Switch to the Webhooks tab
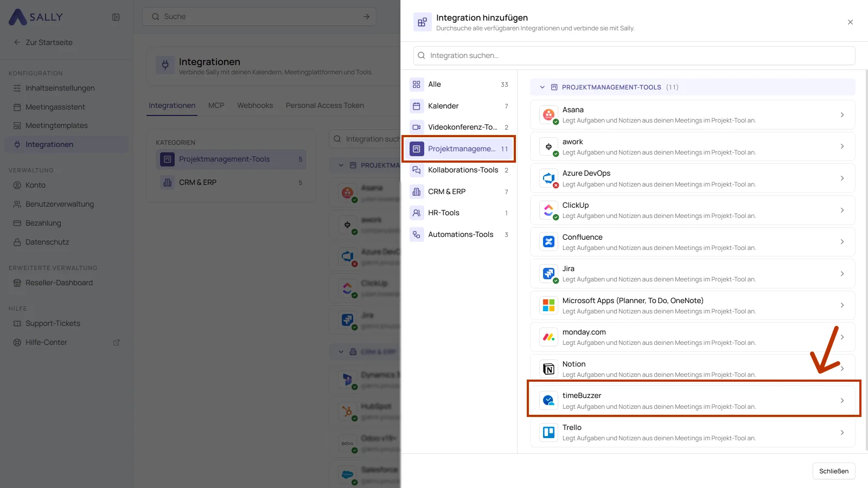The height and width of the screenshot is (488, 868). [x=255, y=105]
